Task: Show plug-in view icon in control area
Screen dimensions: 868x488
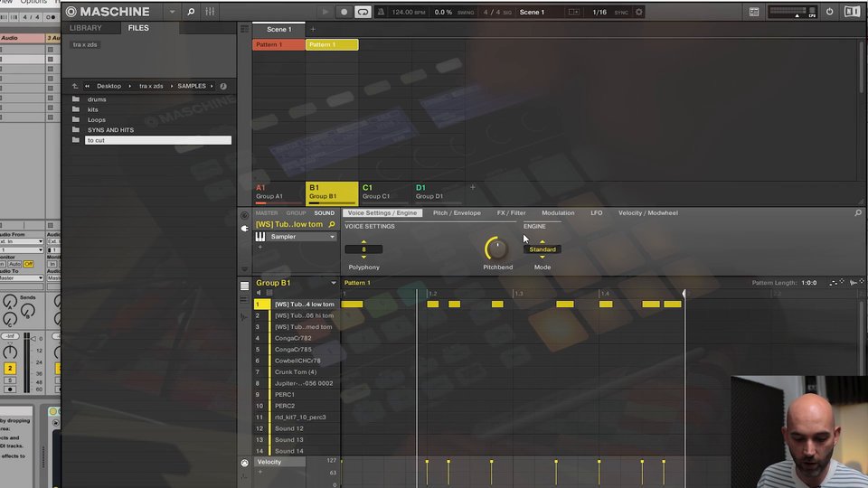Action: tap(244, 228)
